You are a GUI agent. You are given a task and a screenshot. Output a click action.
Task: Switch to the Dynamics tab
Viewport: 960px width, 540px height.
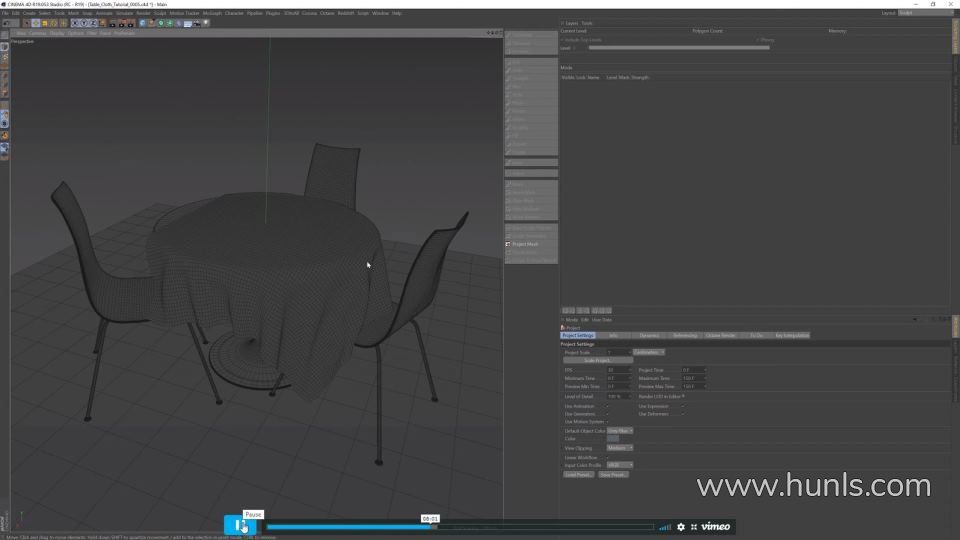649,336
